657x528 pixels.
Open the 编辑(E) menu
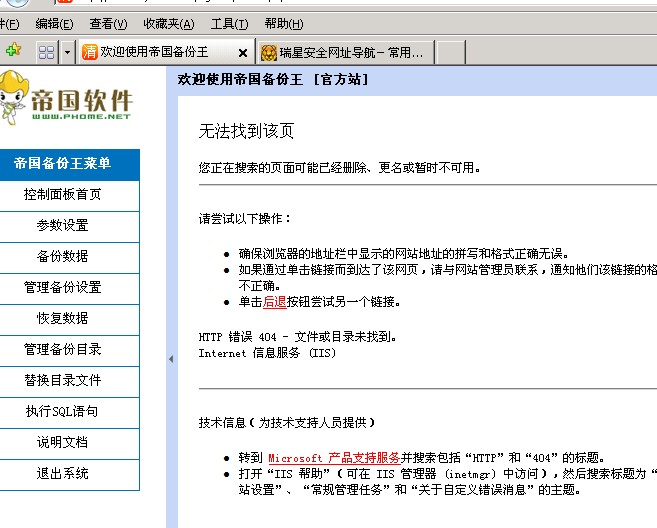(x=54, y=24)
